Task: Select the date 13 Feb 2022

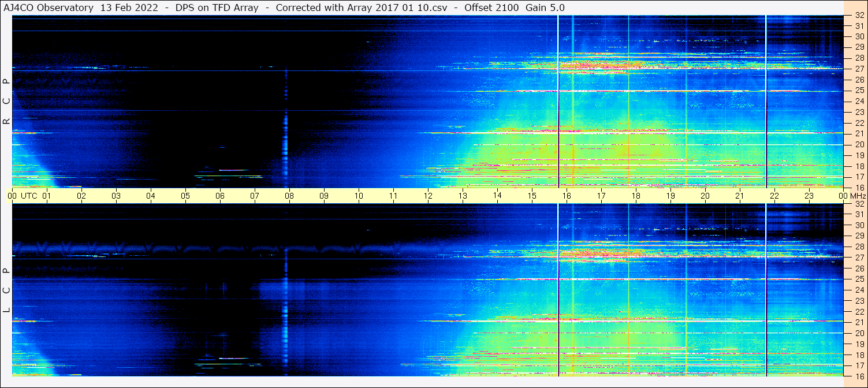Action: tap(129, 8)
